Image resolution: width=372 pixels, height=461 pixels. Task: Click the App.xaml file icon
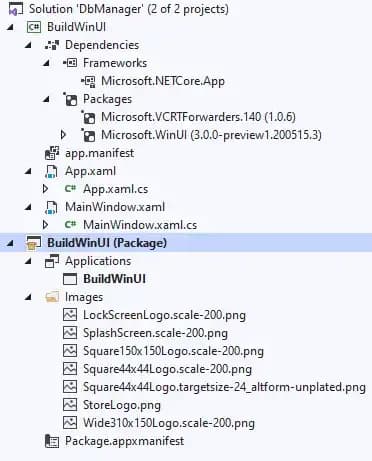pyautogui.click(x=51, y=171)
